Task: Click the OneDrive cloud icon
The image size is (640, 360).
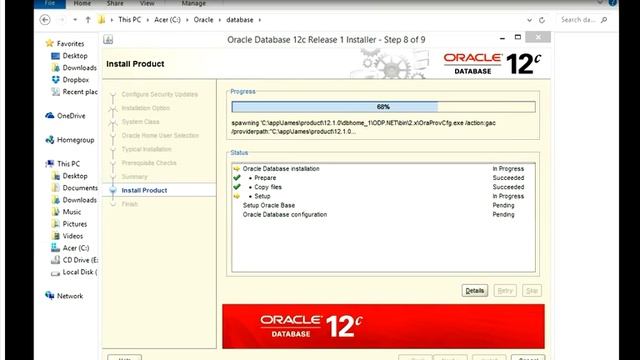Action: 50,116
